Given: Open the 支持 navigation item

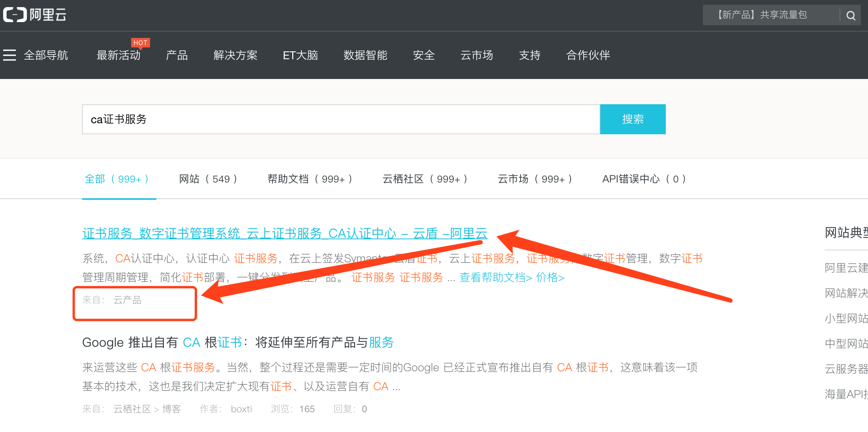Looking at the screenshot, I should [x=530, y=55].
